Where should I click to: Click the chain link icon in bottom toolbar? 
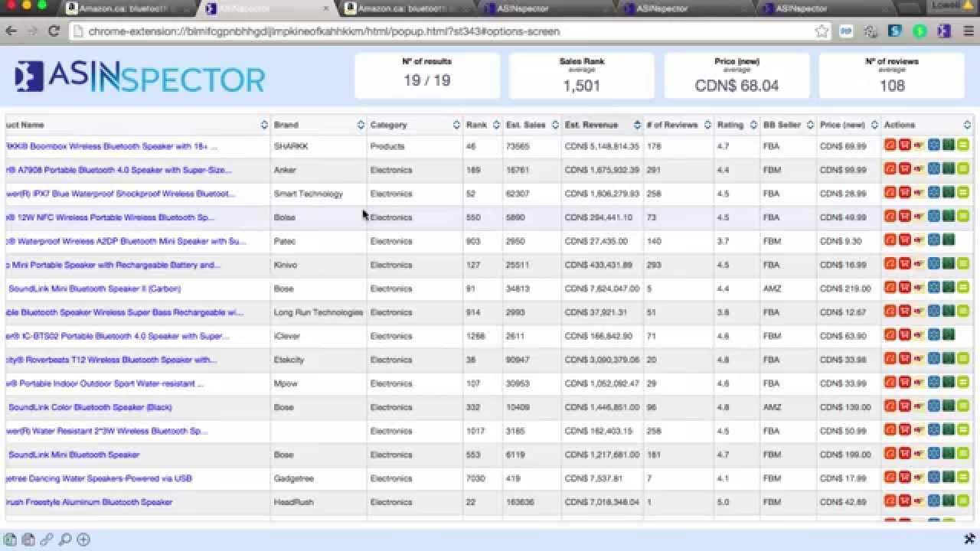pos(47,540)
